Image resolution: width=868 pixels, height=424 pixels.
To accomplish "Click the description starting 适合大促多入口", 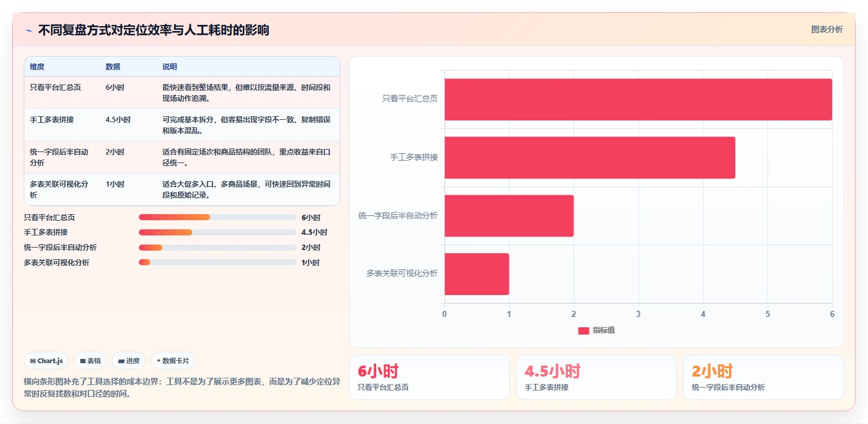I will click(x=247, y=190).
